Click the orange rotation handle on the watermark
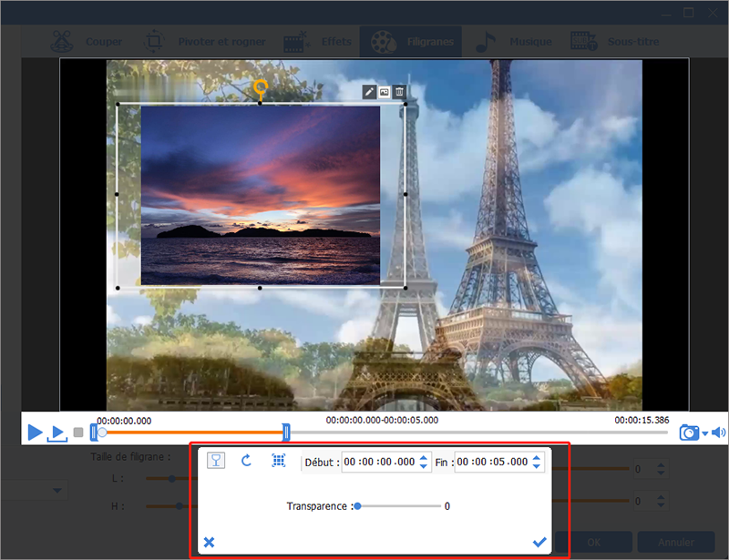The height and width of the screenshot is (560, 729). pyautogui.click(x=261, y=87)
